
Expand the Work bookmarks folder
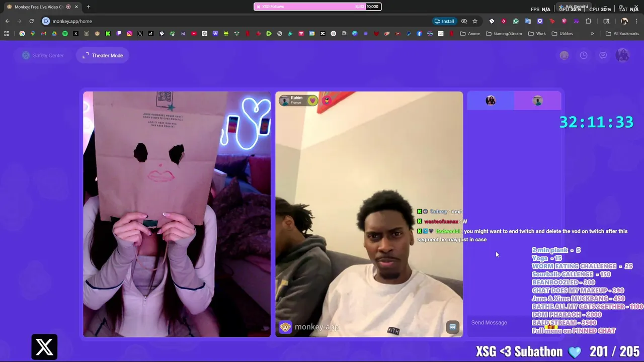click(537, 34)
